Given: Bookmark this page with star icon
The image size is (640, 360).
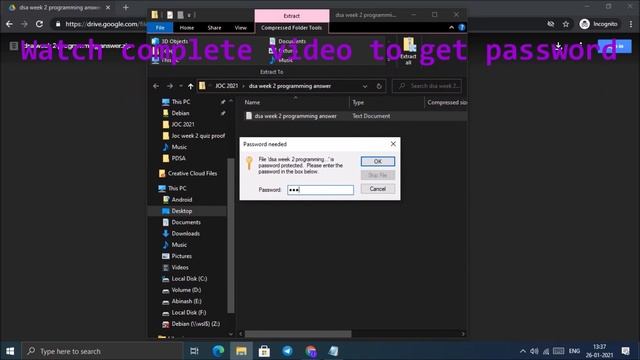Looking at the screenshot, I should (x=566, y=24).
